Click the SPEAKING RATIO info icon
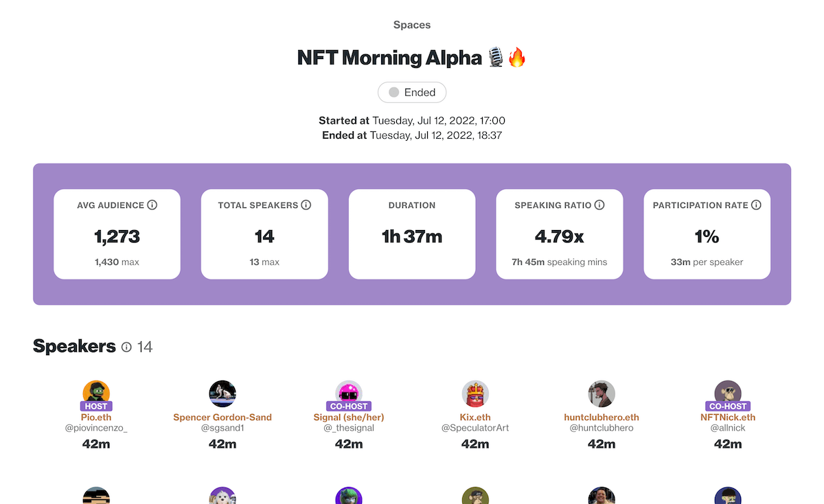824x504 pixels. [x=599, y=205]
